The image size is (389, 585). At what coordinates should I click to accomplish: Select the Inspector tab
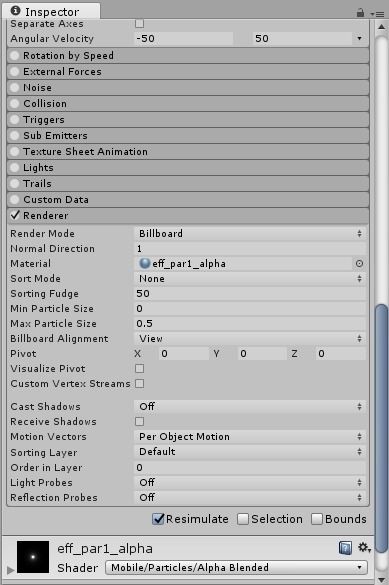[x=51, y=11]
